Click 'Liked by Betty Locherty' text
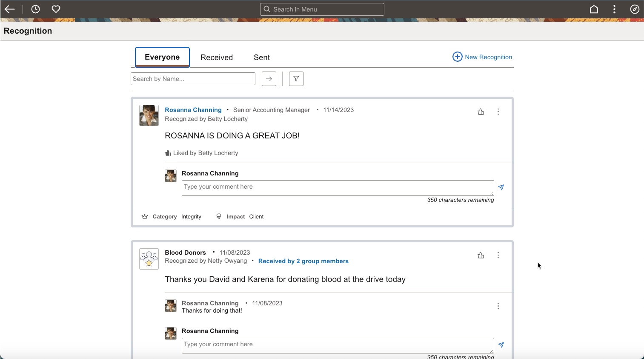 pos(206,153)
